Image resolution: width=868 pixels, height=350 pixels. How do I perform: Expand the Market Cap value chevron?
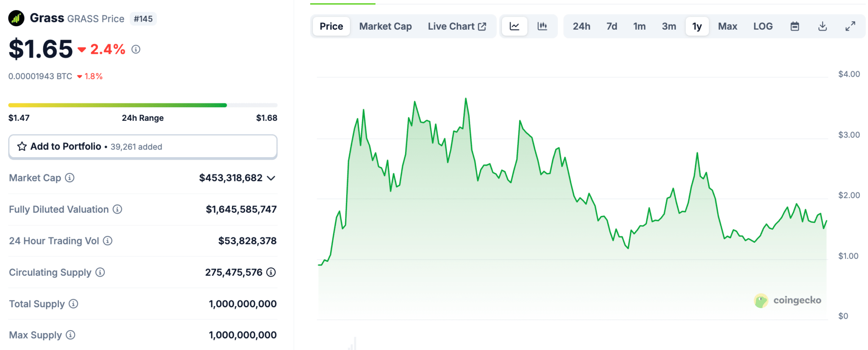(x=271, y=178)
